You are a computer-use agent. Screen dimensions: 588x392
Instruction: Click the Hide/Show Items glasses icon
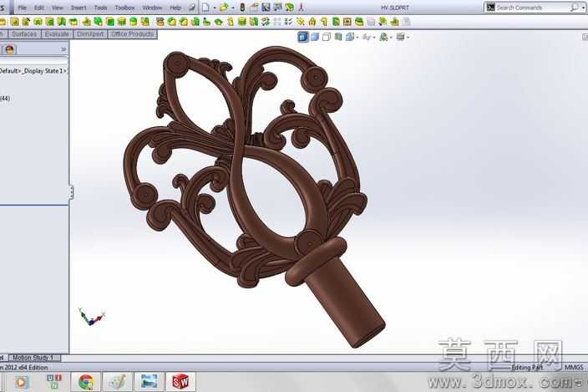(367, 37)
